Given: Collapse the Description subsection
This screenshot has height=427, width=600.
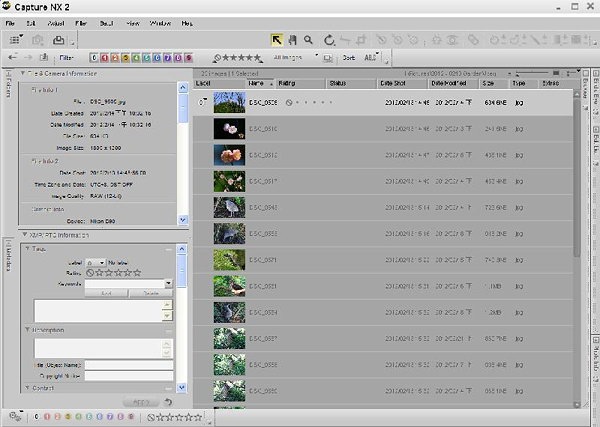Looking at the screenshot, I should pyautogui.click(x=28, y=329).
